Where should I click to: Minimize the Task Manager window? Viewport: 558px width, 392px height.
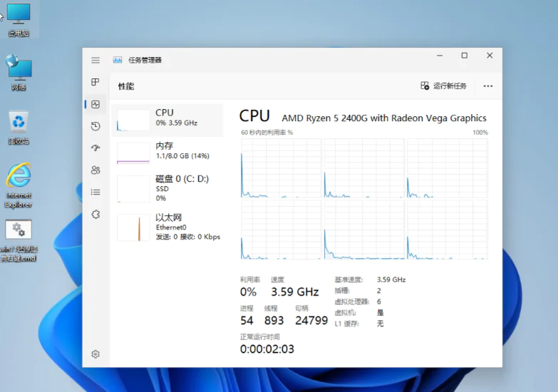click(440, 56)
